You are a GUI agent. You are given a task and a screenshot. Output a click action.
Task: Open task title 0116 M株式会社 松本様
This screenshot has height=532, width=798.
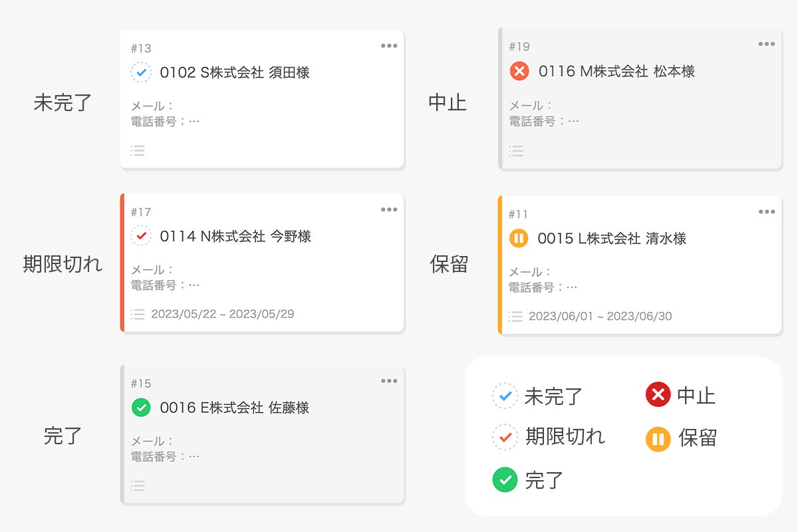[x=616, y=71]
